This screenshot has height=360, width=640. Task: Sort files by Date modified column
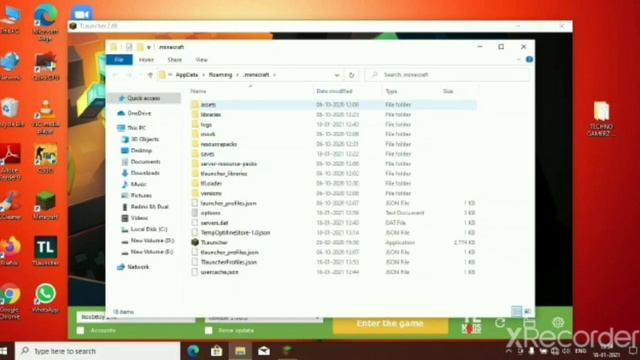[x=334, y=91]
